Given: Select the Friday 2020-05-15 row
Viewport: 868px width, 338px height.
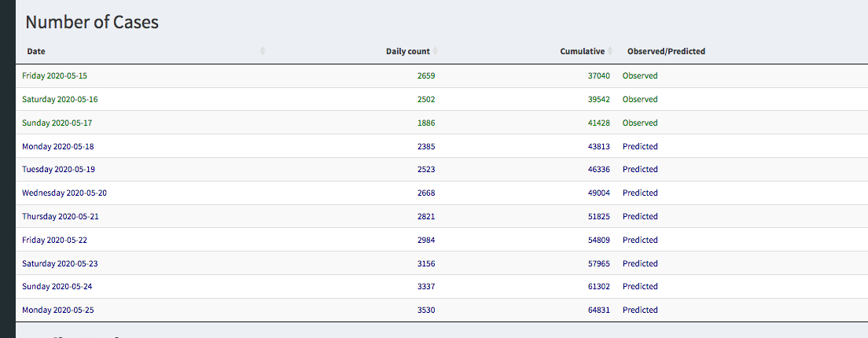Looking at the screenshot, I should pyautogui.click(x=54, y=76).
